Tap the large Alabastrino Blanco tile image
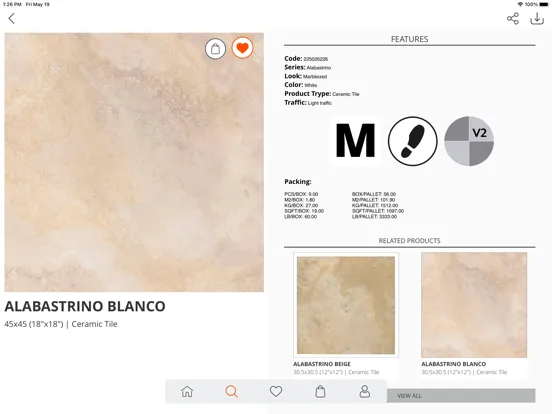 134,162
